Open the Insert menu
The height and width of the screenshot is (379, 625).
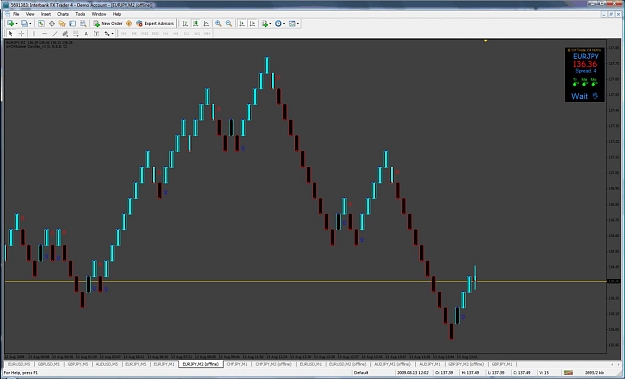[x=46, y=14]
